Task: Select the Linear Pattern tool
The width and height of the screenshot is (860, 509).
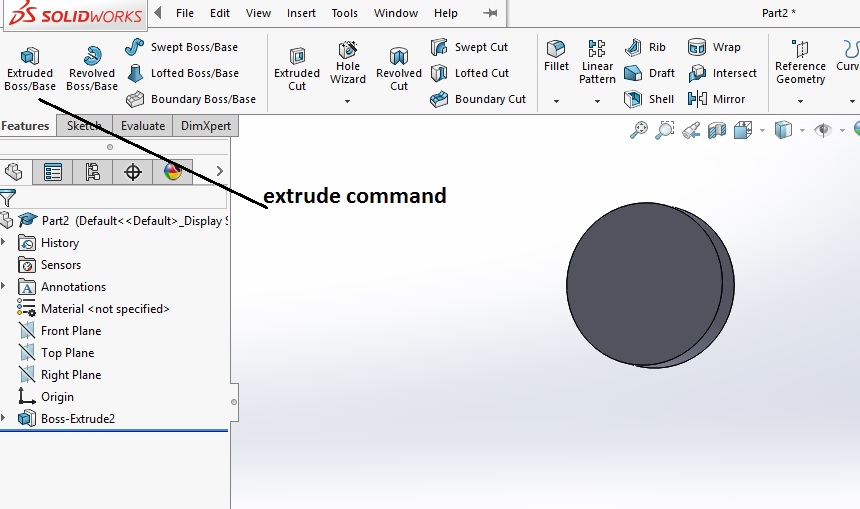Action: (597, 62)
